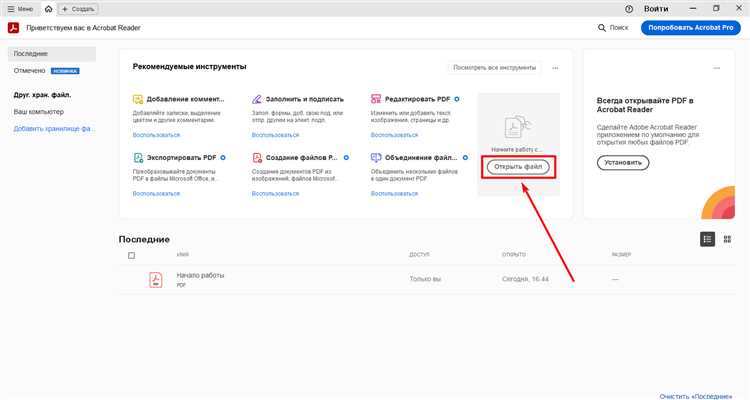
Task: Click the Установить button
Action: pyautogui.click(x=623, y=163)
